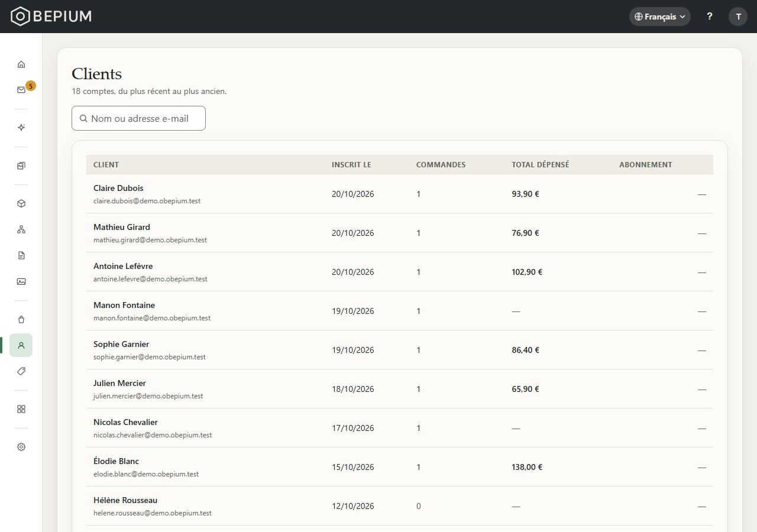Open the image media icon

pyautogui.click(x=21, y=281)
